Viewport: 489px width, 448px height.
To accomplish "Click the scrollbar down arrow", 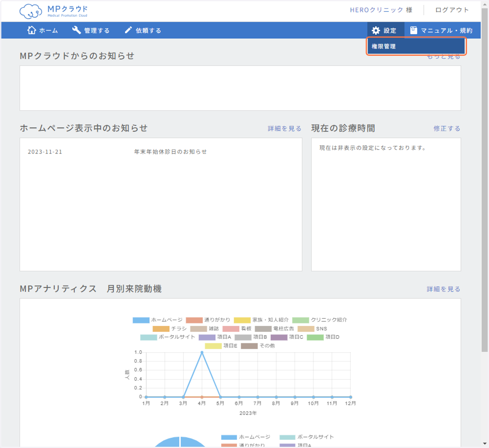I will tap(485, 444).
